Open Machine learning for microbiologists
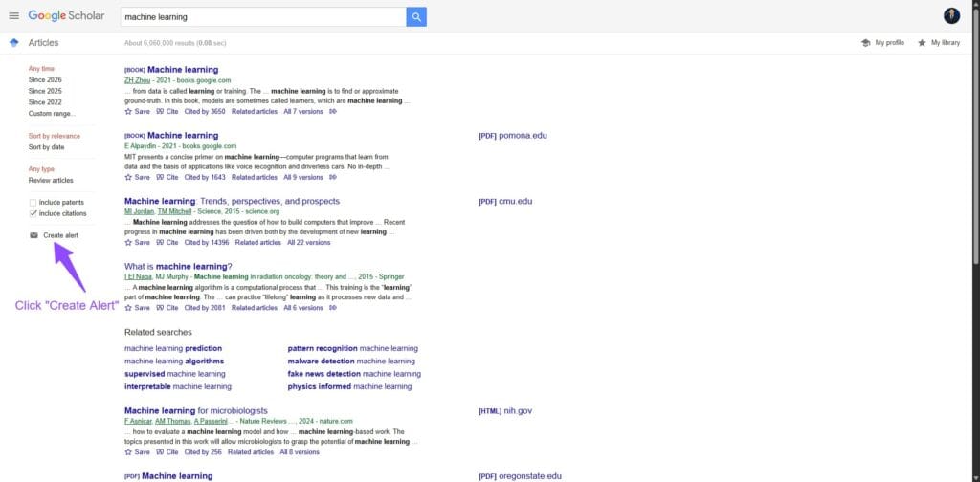Image resolution: width=980 pixels, height=482 pixels. (195, 411)
